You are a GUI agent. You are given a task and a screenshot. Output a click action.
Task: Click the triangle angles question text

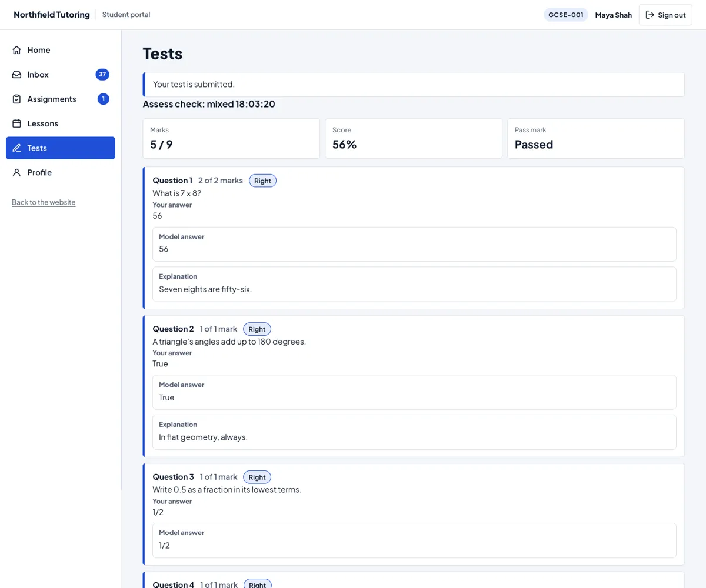tap(229, 342)
